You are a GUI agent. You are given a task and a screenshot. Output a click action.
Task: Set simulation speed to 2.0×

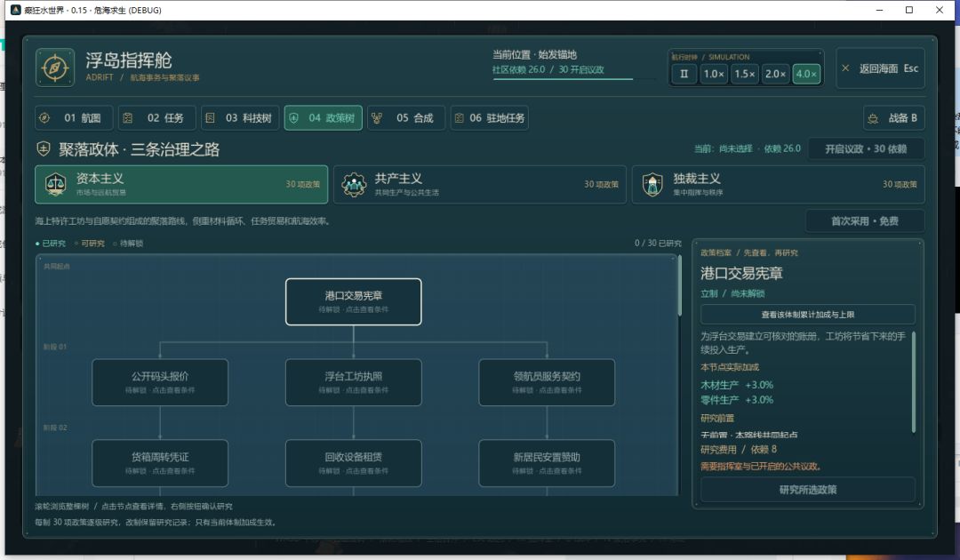pyautogui.click(x=775, y=74)
